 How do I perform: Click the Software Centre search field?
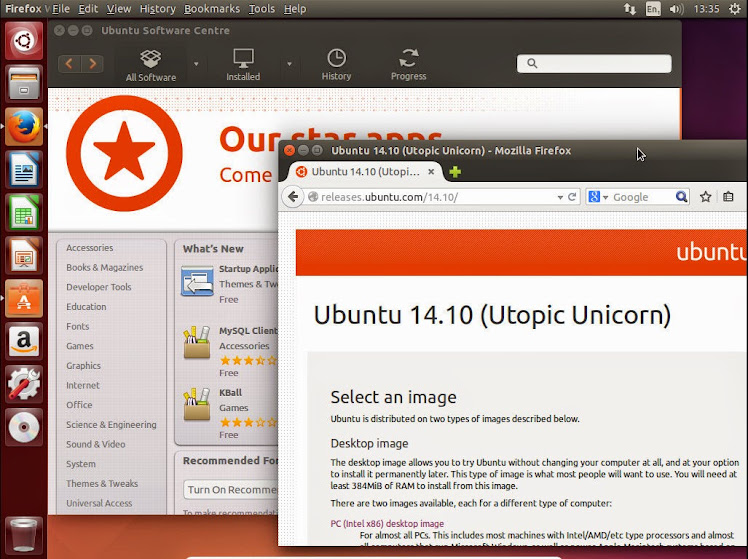pos(594,63)
